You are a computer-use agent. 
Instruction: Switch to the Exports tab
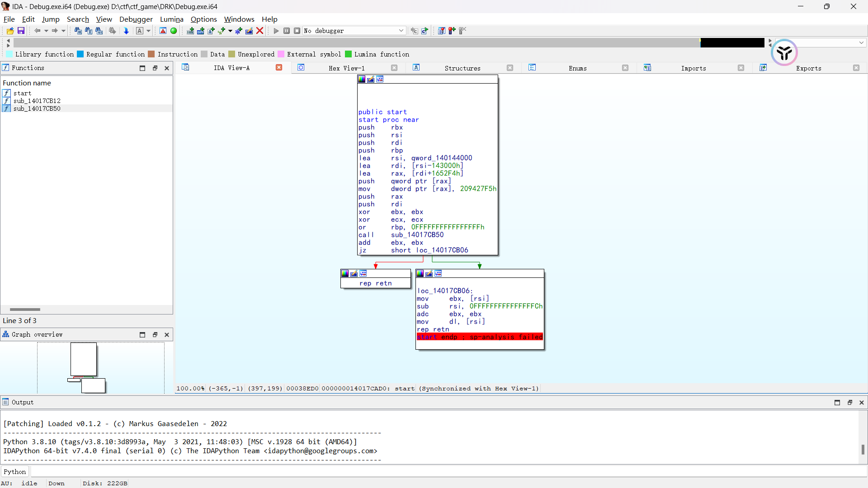pos(809,68)
